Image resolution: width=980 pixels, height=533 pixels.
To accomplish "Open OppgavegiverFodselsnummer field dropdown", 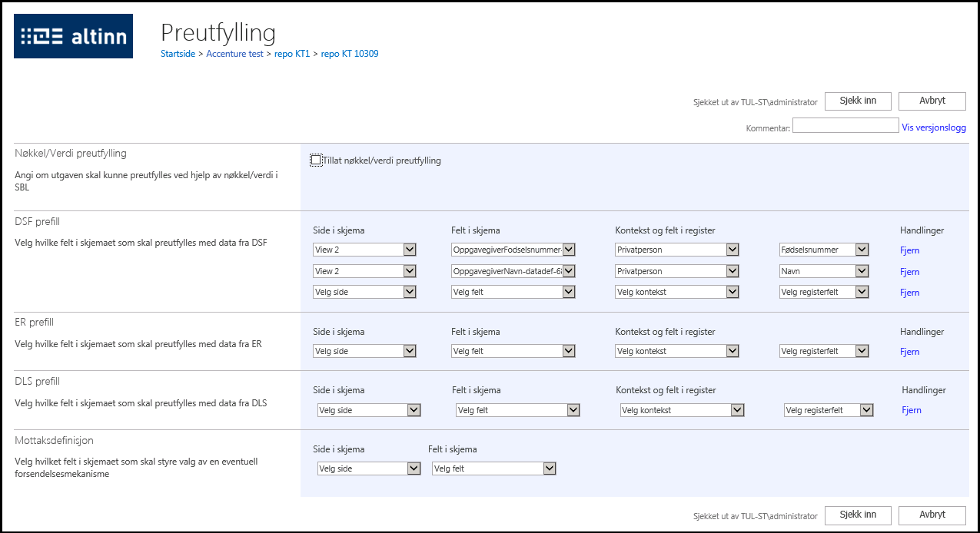I will point(513,250).
